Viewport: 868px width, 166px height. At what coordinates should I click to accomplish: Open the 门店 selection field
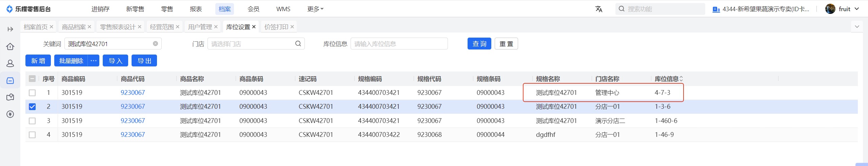[256, 44]
